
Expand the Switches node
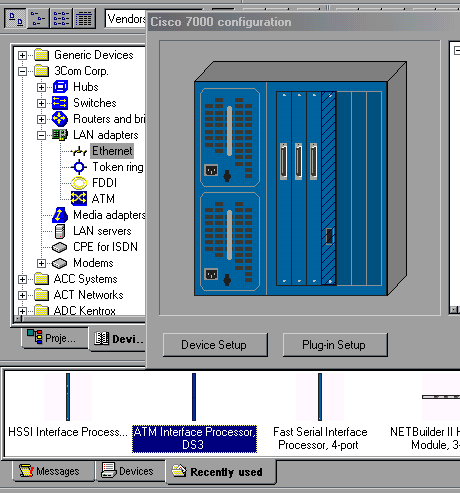point(41,103)
